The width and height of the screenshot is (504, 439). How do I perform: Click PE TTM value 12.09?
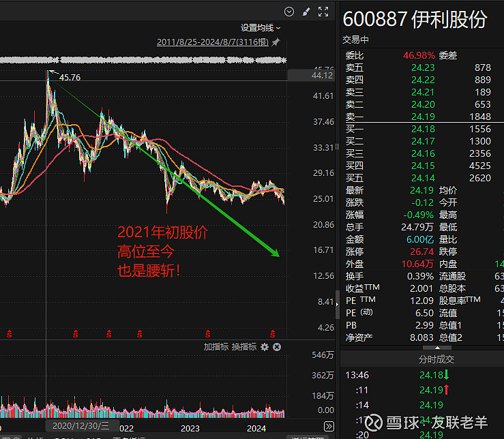point(421,301)
